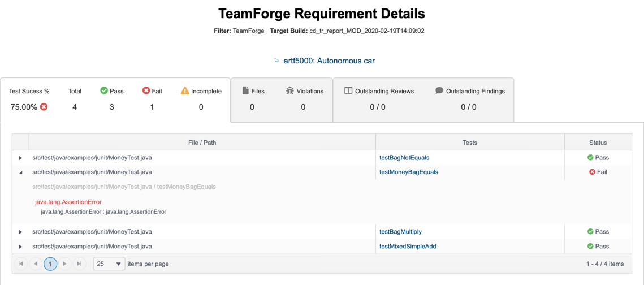Click the Total count value 4
Image resolution: width=644 pixels, height=285 pixels.
pos(75,107)
